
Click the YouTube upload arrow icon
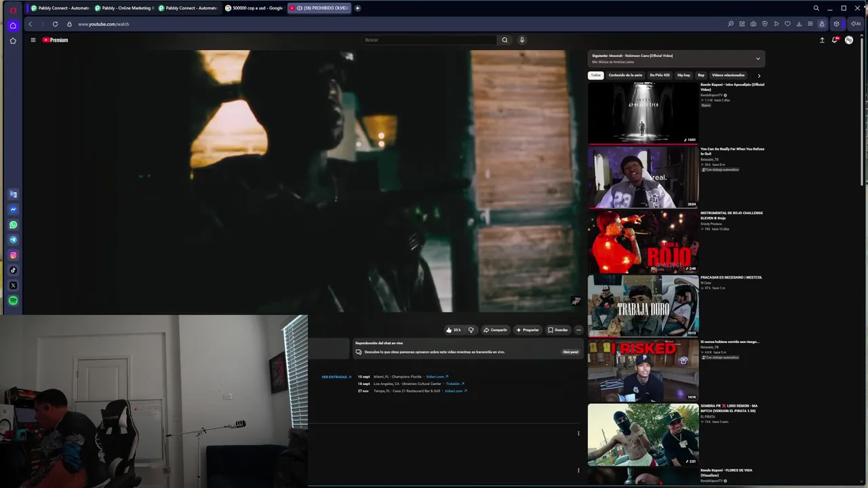(x=822, y=40)
